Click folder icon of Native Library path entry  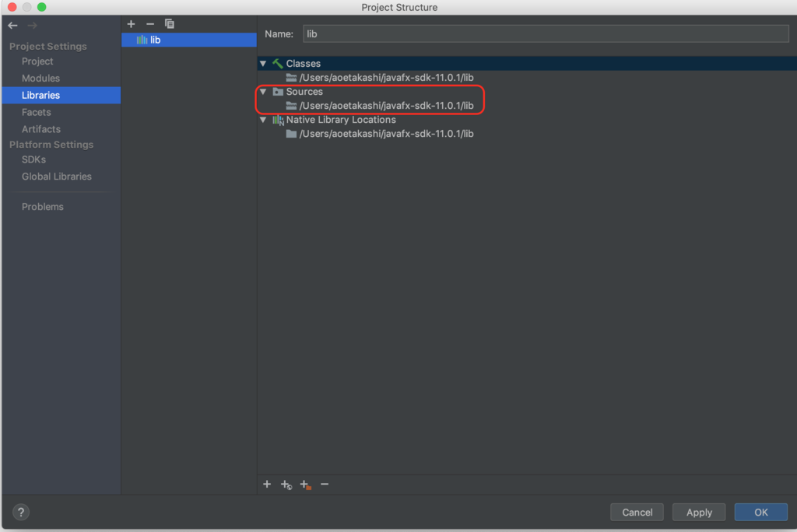point(291,134)
